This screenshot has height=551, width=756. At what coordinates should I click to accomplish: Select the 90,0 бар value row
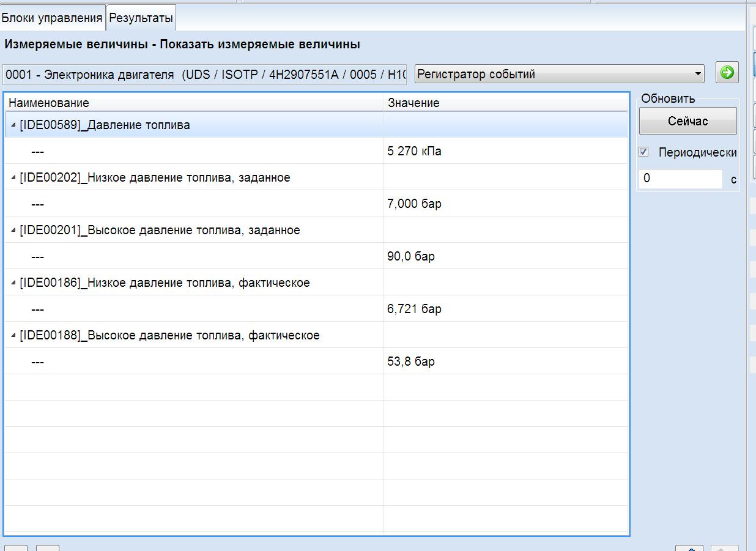click(411, 256)
